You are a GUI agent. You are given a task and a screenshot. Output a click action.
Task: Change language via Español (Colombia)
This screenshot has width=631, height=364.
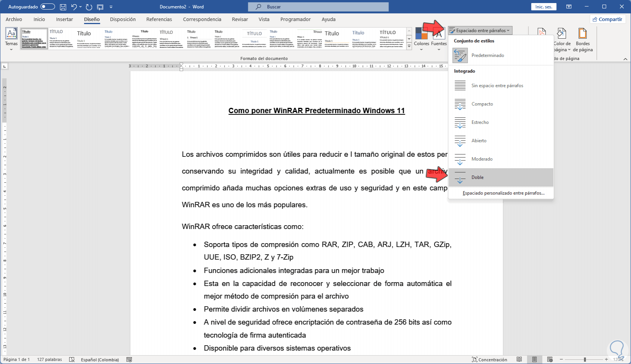100,359
